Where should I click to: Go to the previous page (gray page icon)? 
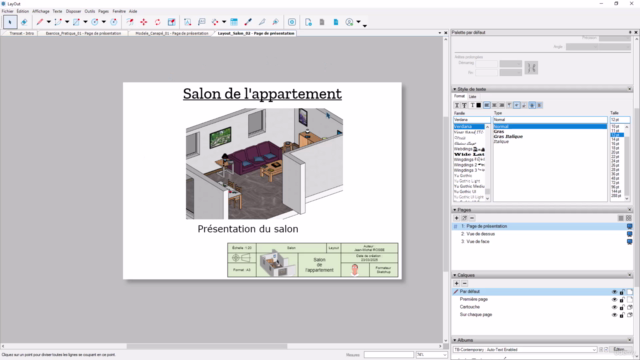point(322,22)
